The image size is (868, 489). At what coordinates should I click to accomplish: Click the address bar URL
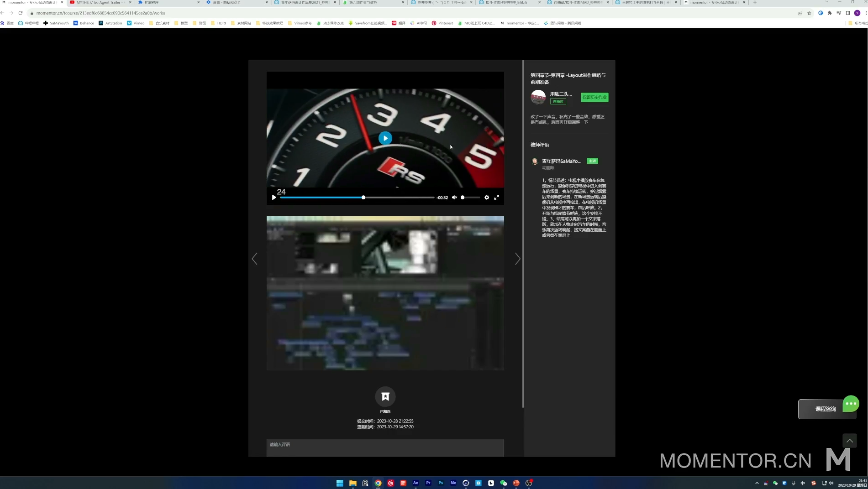(100, 13)
